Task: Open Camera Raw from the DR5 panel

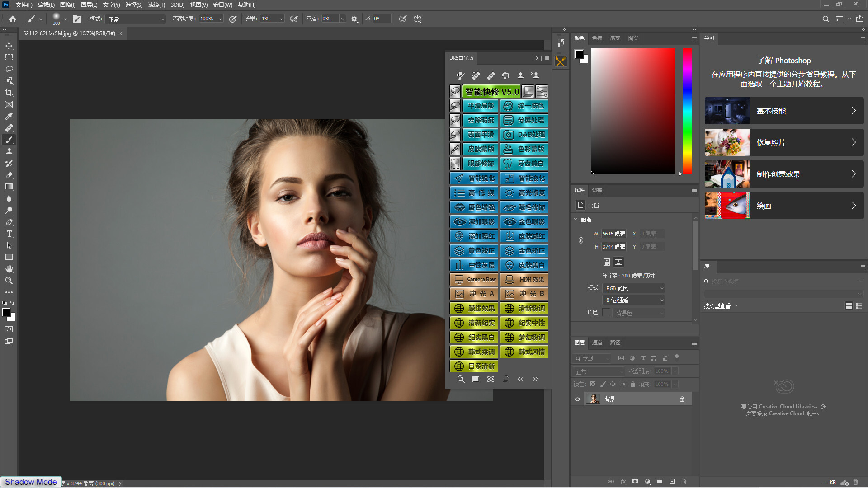Action: click(474, 279)
